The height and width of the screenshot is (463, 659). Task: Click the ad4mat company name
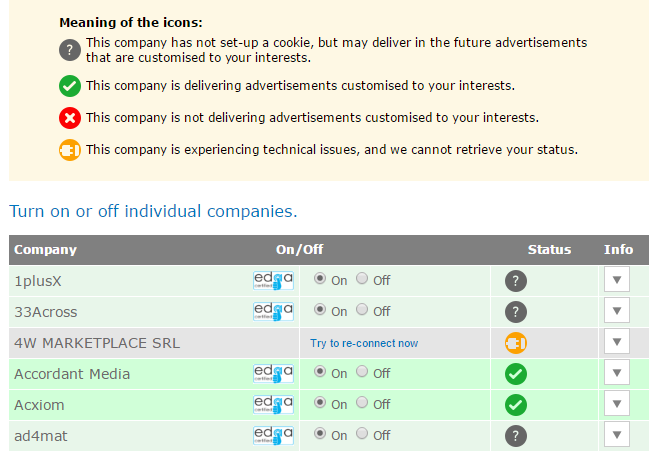click(41, 436)
